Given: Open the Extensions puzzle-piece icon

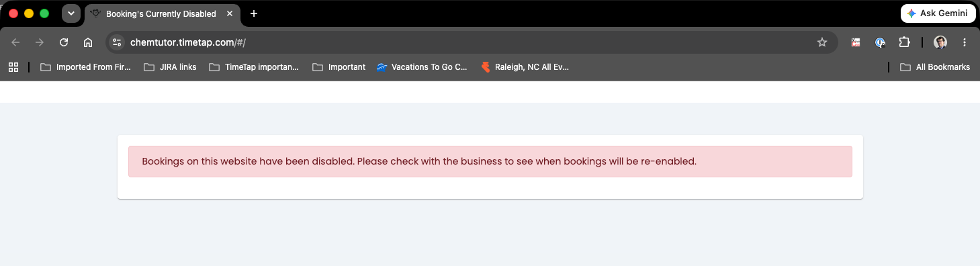Looking at the screenshot, I should (904, 42).
